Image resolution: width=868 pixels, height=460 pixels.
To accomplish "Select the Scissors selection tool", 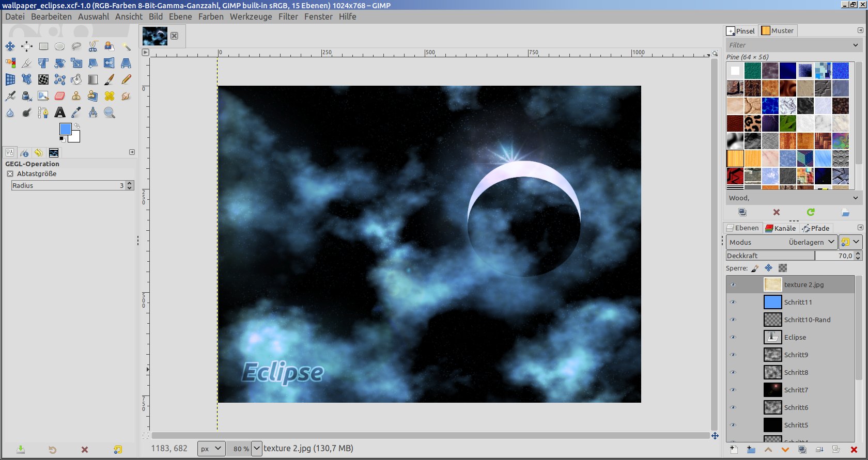I will point(93,46).
